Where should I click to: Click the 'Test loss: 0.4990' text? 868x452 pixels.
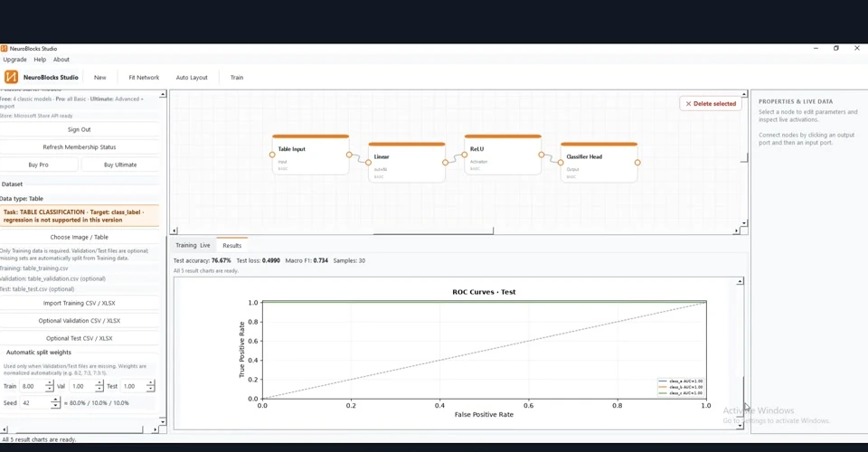click(258, 260)
